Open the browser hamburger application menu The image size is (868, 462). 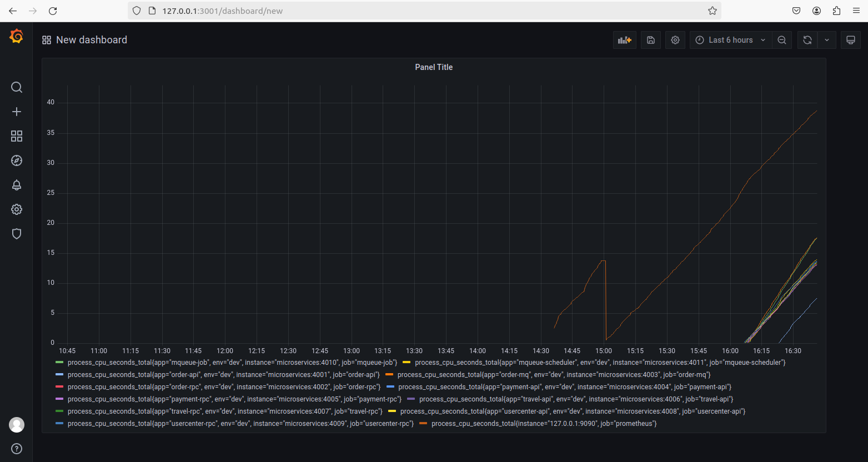coord(856,11)
